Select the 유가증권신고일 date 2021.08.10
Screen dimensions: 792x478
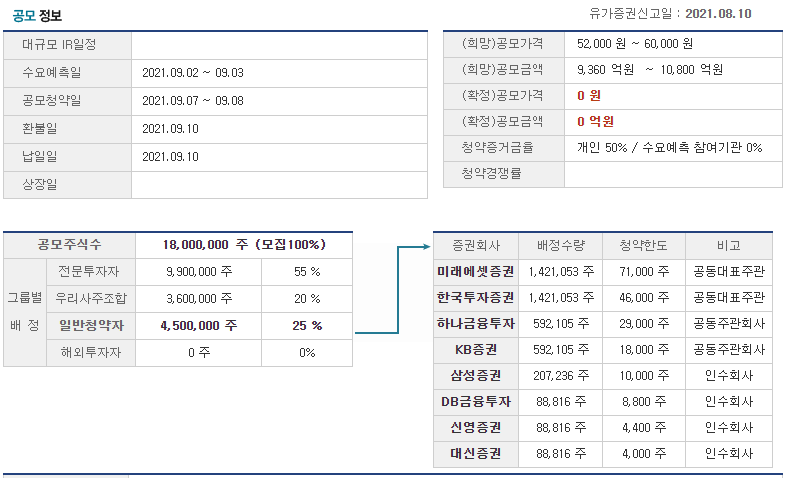click(x=718, y=14)
